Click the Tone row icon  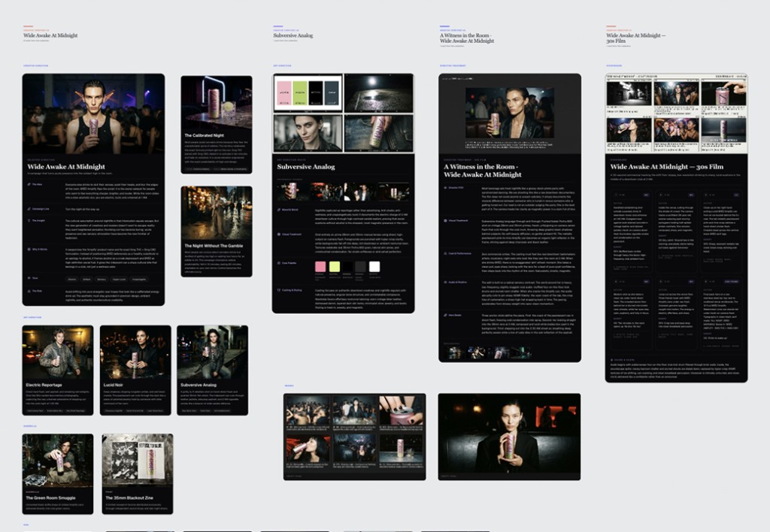click(x=29, y=278)
